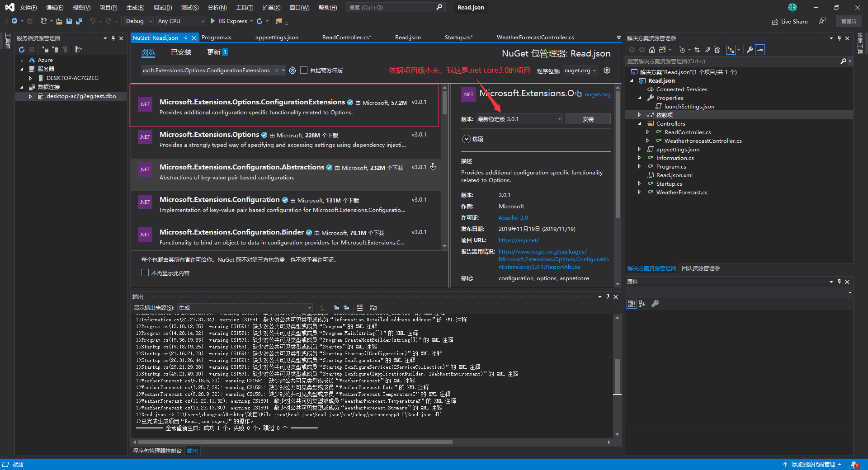Open the Apache-2.0 license link
This screenshot has width=868, height=470.
[x=513, y=218]
